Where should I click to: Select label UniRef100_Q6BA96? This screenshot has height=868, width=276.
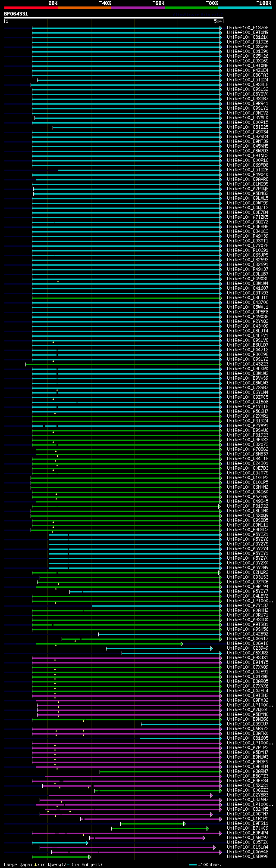click(248, 857)
